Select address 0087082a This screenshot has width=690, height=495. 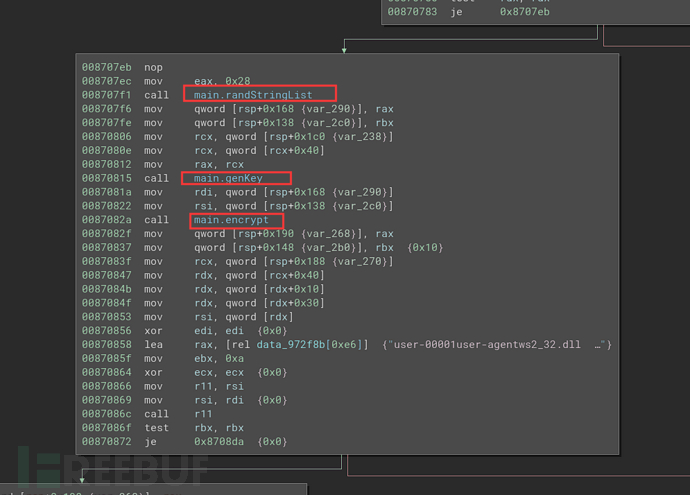tap(106, 220)
